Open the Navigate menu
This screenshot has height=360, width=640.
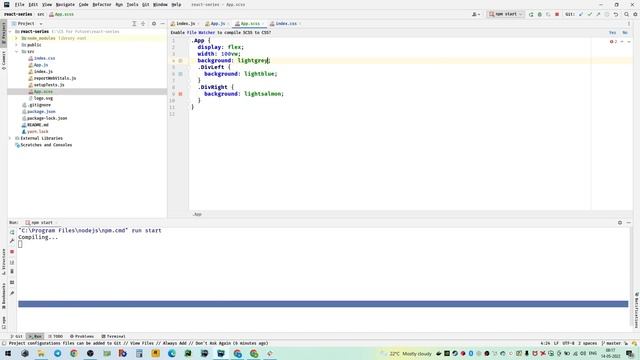point(65,4)
